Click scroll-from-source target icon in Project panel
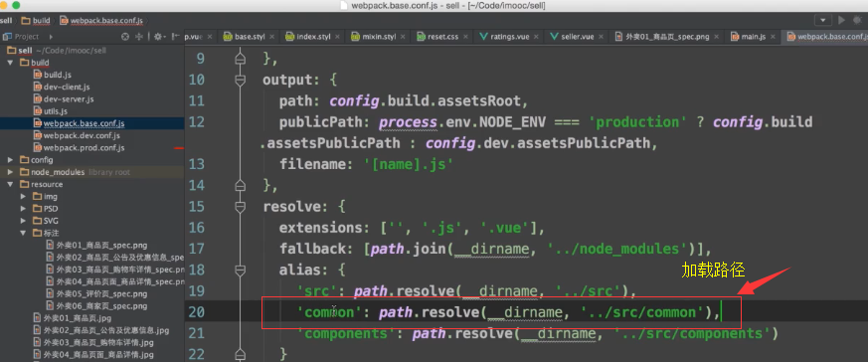The image size is (868, 362). [x=125, y=37]
